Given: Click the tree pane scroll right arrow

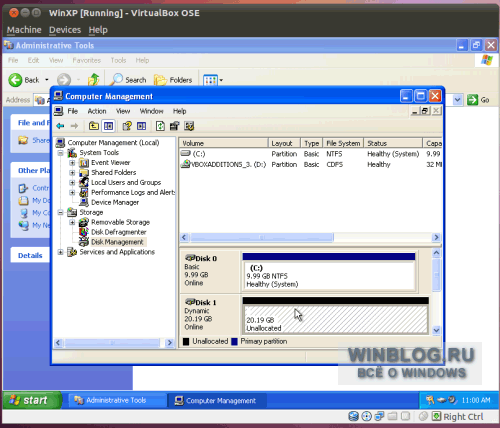Looking at the screenshot, I should point(170,343).
